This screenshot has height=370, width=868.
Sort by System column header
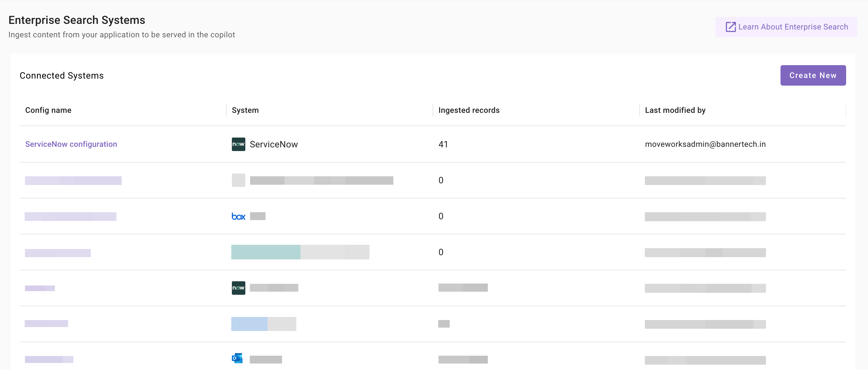click(245, 110)
